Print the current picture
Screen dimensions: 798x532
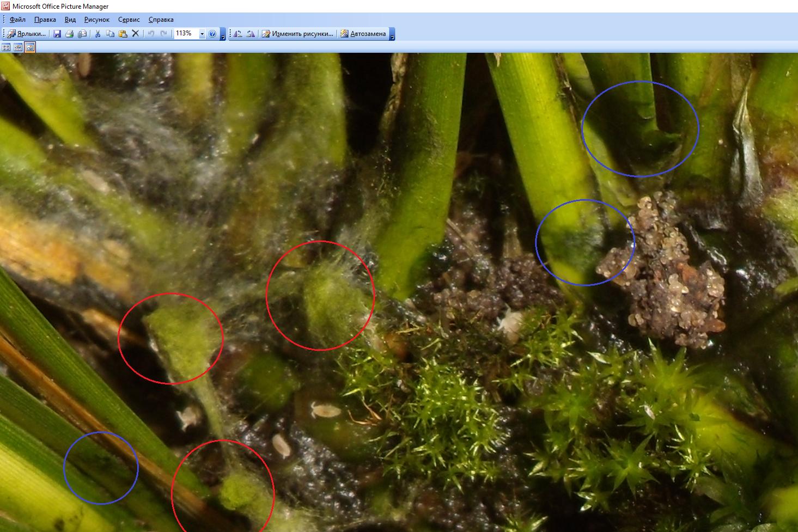click(x=70, y=34)
